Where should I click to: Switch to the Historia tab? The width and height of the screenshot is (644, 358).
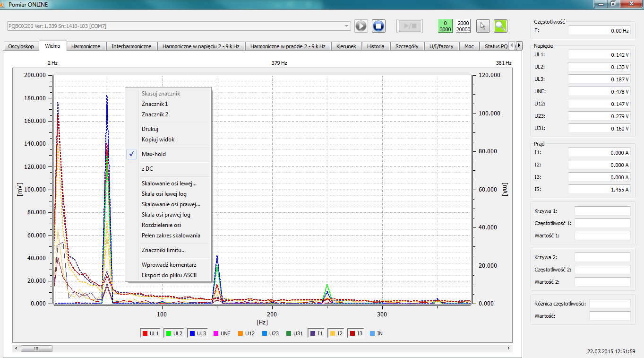pyautogui.click(x=376, y=46)
